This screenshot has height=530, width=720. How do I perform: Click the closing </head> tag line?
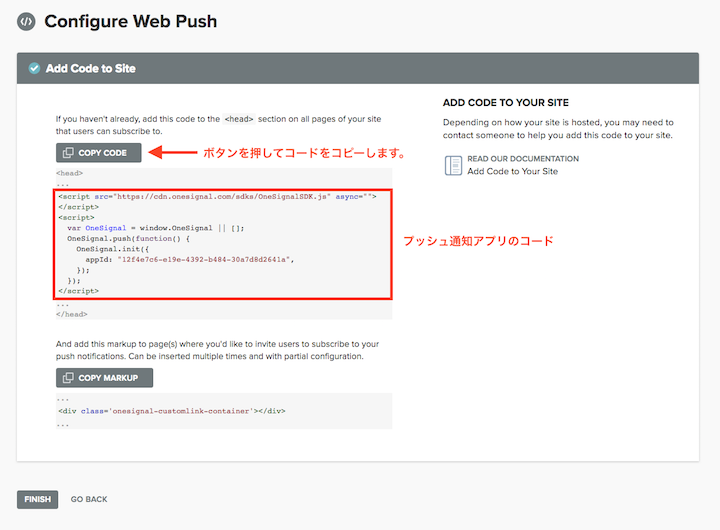(x=72, y=314)
